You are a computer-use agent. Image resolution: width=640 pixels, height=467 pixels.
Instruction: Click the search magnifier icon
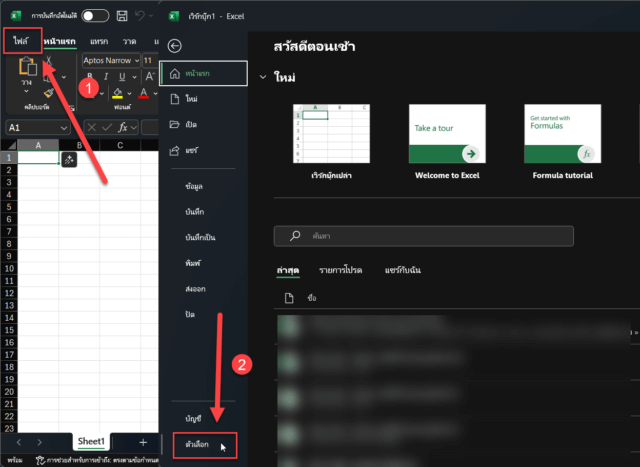295,236
